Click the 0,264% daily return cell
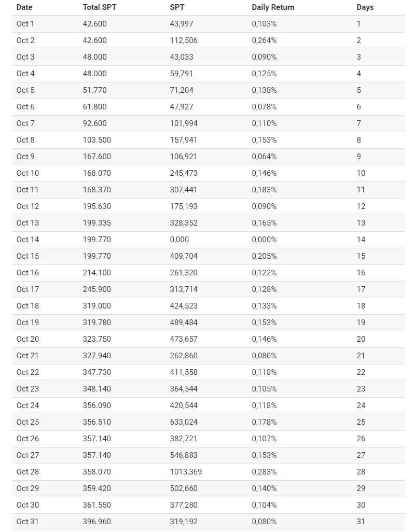415x532 pixels. tap(264, 40)
